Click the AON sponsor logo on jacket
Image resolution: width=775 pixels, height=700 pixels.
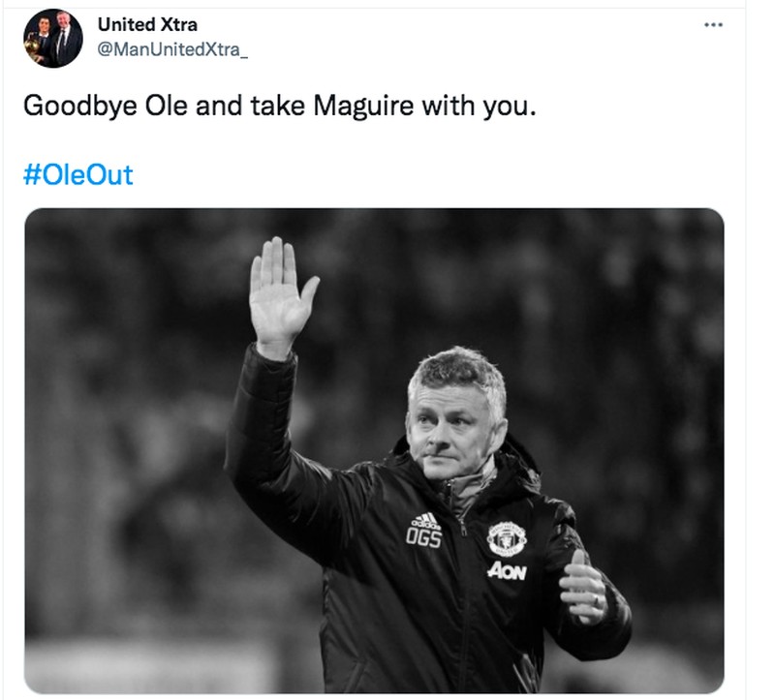tap(507, 570)
